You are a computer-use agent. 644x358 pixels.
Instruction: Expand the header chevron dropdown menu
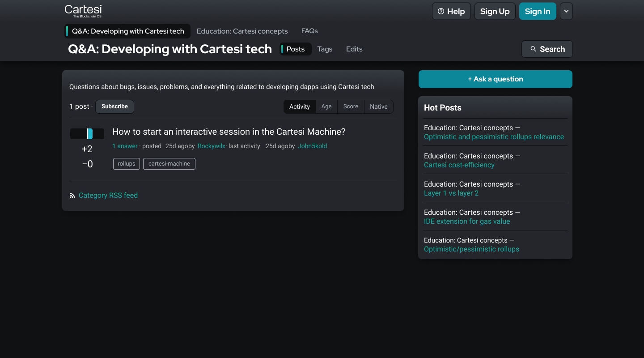(566, 11)
